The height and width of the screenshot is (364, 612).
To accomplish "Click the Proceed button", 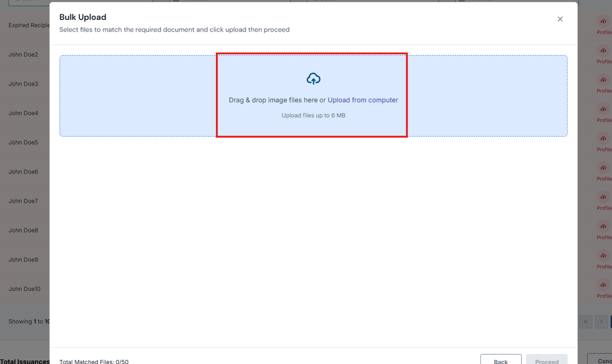I will [547, 360].
